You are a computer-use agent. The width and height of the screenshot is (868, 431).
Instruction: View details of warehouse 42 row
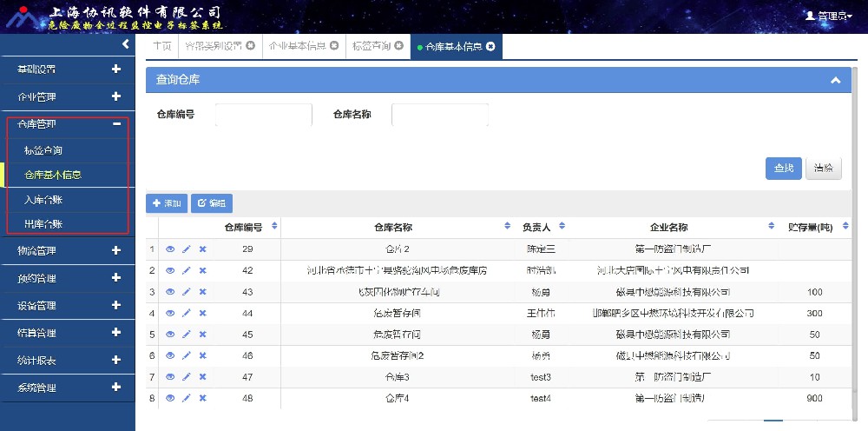coord(170,270)
